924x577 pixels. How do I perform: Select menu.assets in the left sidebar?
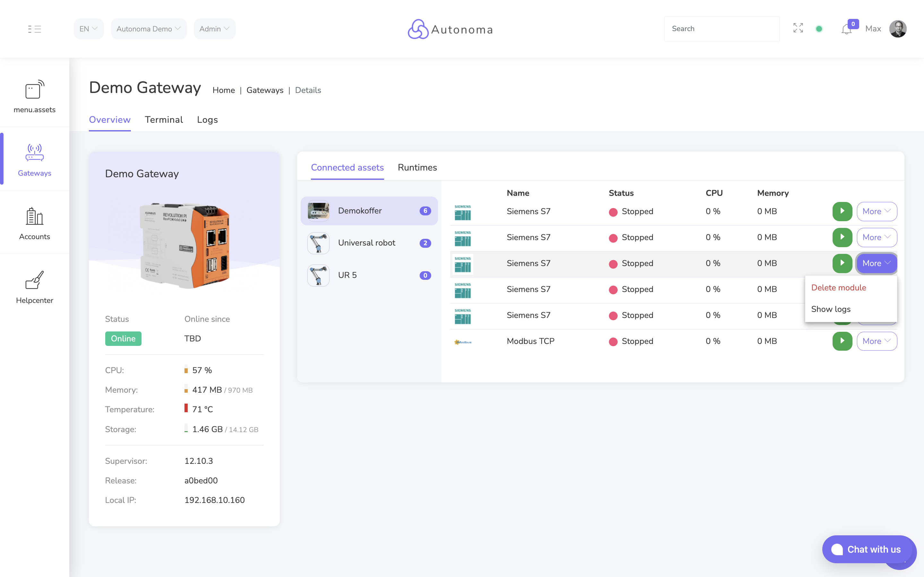click(34, 96)
